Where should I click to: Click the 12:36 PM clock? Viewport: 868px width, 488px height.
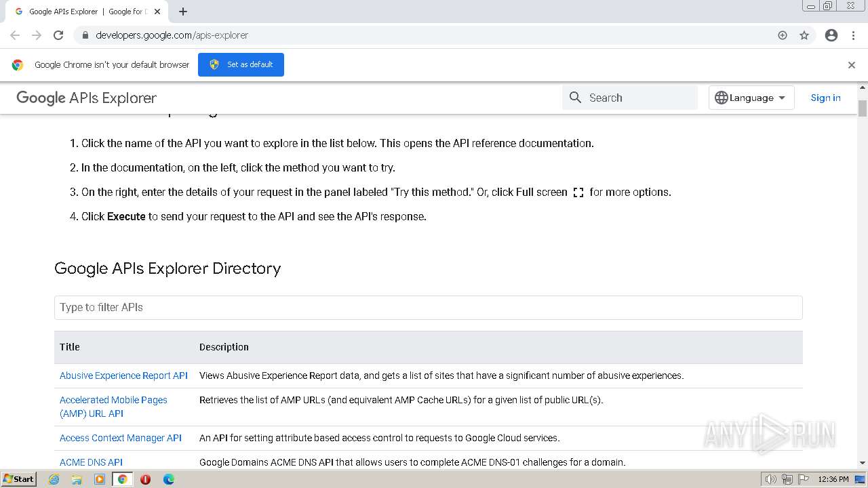pos(833,479)
